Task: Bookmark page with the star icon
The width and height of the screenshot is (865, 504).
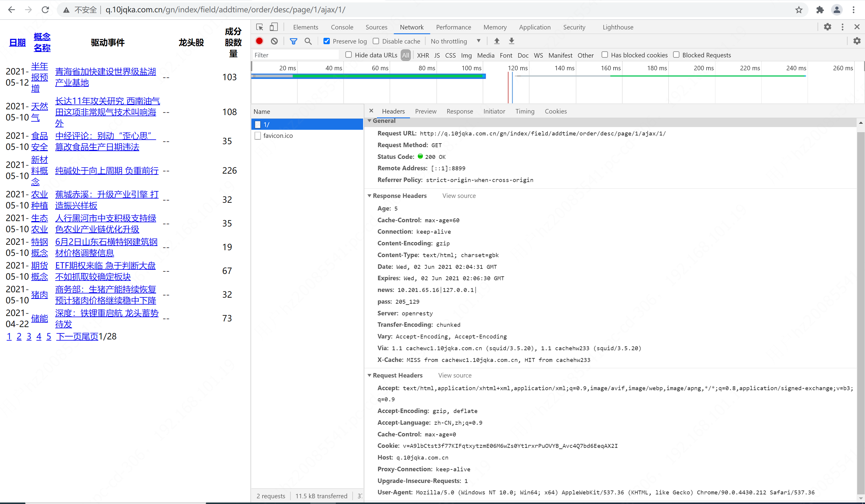Action: [x=799, y=10]
